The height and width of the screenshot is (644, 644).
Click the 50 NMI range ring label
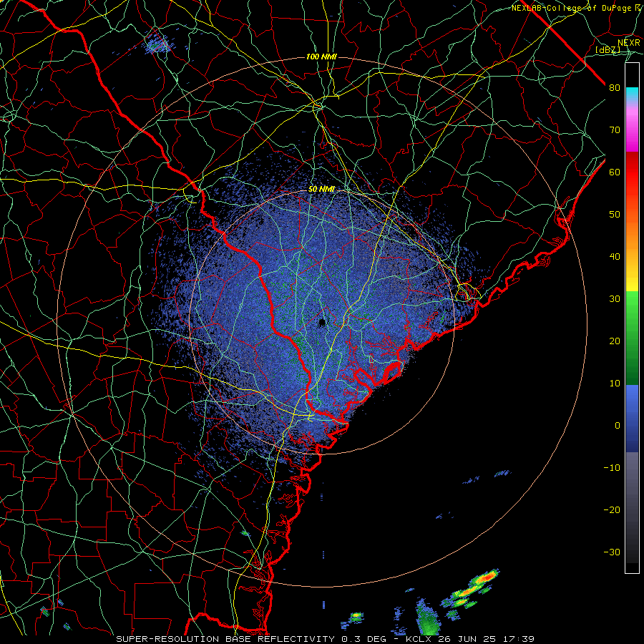(x=321, y=190)
